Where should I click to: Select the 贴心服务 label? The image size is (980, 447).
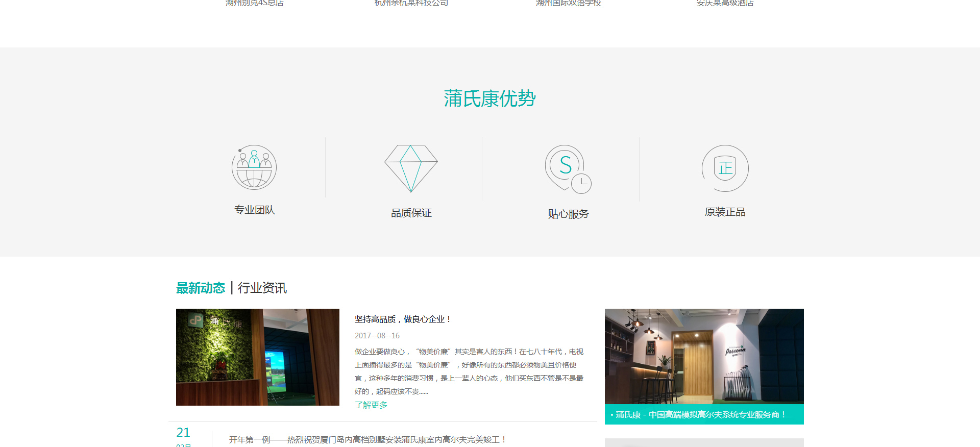pos(568,214)
